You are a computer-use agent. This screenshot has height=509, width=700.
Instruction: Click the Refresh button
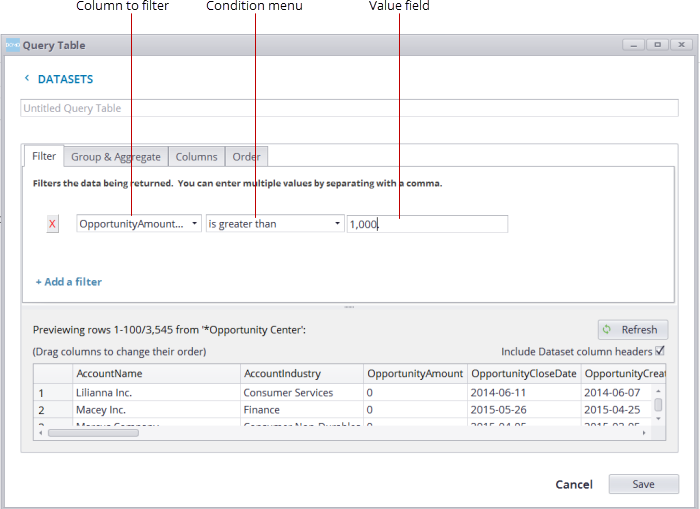coord(633,330)
